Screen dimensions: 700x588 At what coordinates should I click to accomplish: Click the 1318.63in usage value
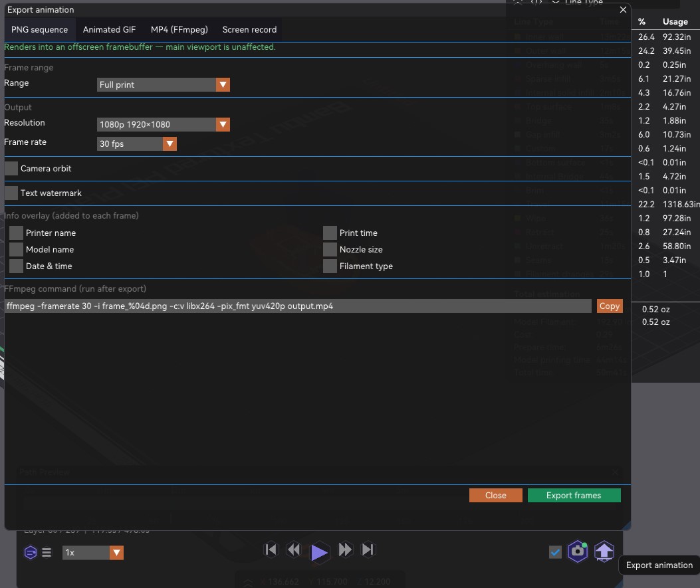tap(681, 205)
